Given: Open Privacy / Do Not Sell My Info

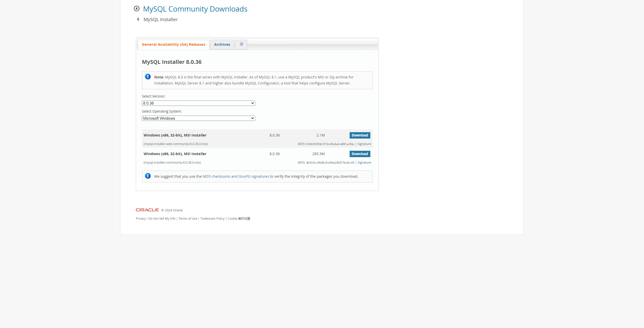Looking at the screenshot, I should 155,219.
